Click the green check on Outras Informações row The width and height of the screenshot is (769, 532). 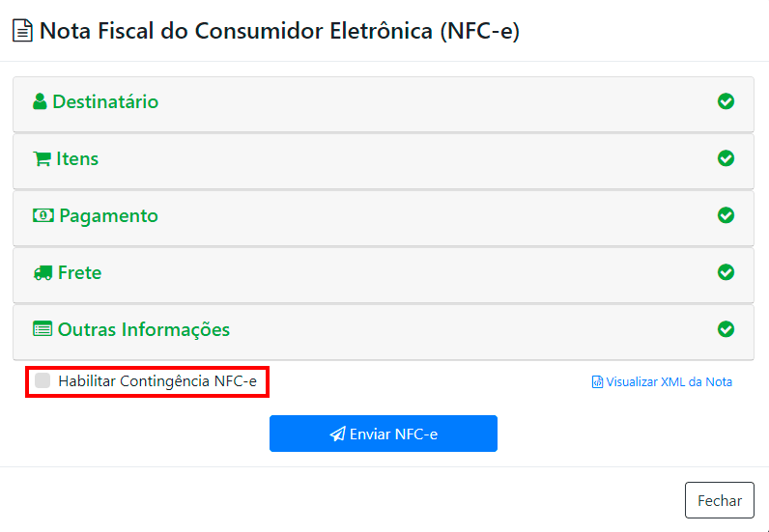(x=726, y=329)
